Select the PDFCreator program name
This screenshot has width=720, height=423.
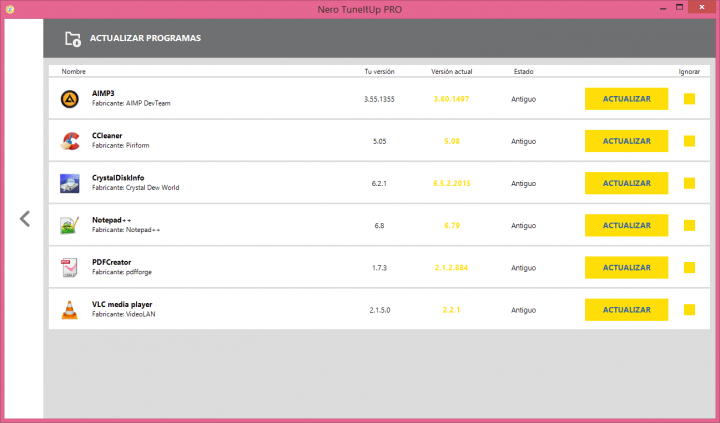tap(112, 263)
